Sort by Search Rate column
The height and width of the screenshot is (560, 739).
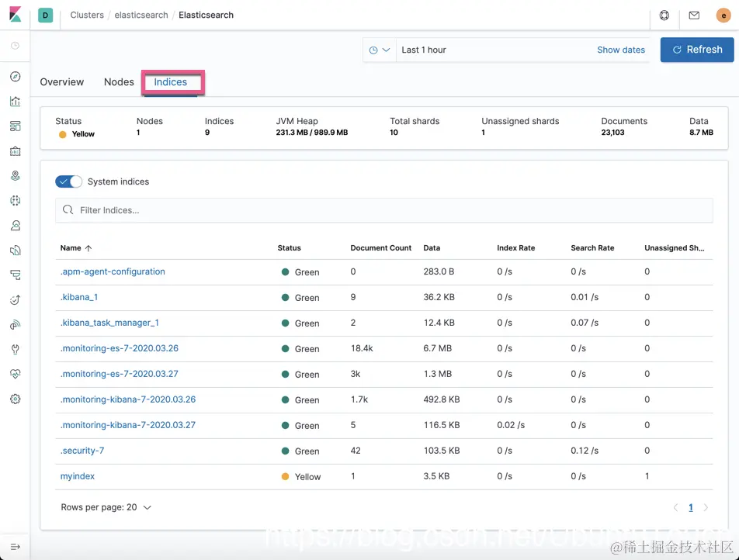coord(592,247)
